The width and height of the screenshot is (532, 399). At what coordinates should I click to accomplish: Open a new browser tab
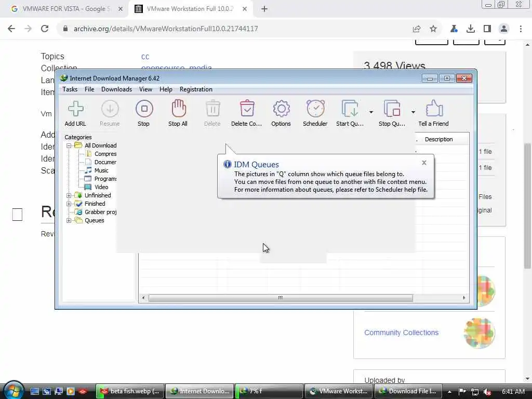click(x=264, y=9)
